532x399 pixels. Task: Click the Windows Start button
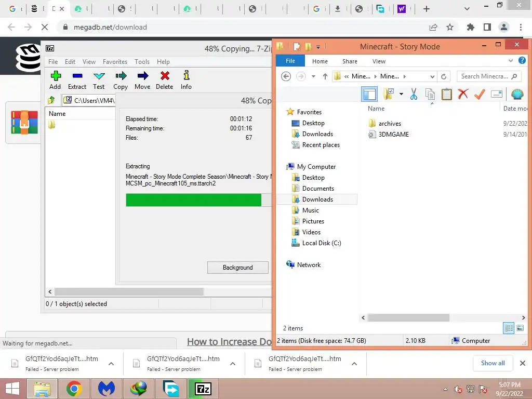coord(12,389)
